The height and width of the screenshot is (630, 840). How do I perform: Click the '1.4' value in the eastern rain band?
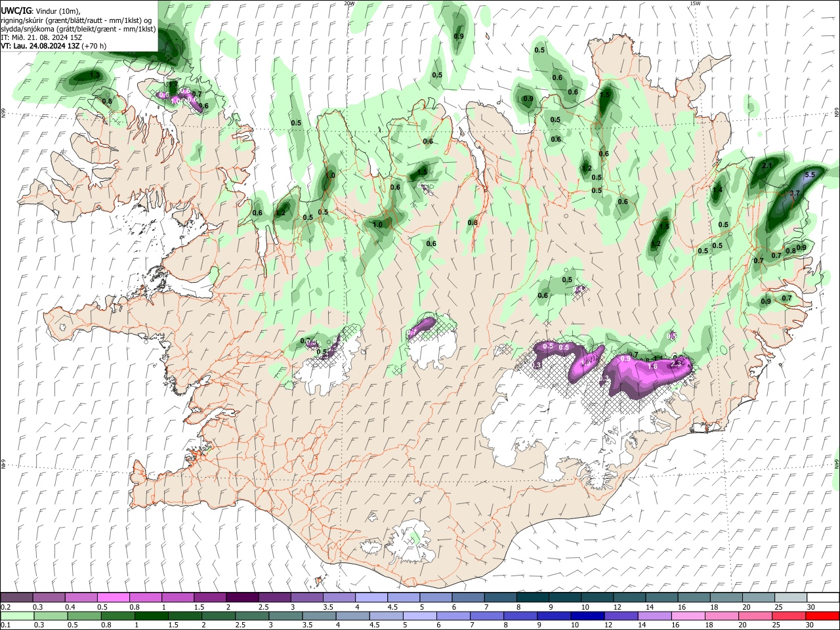717,190
